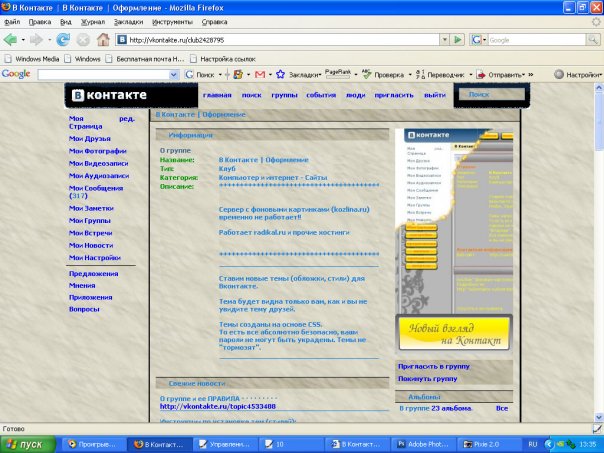The height and width of the screenshot is (453, 604).
Task: Click the Переводчик translator toolbar button
Action: click(441, 75)
